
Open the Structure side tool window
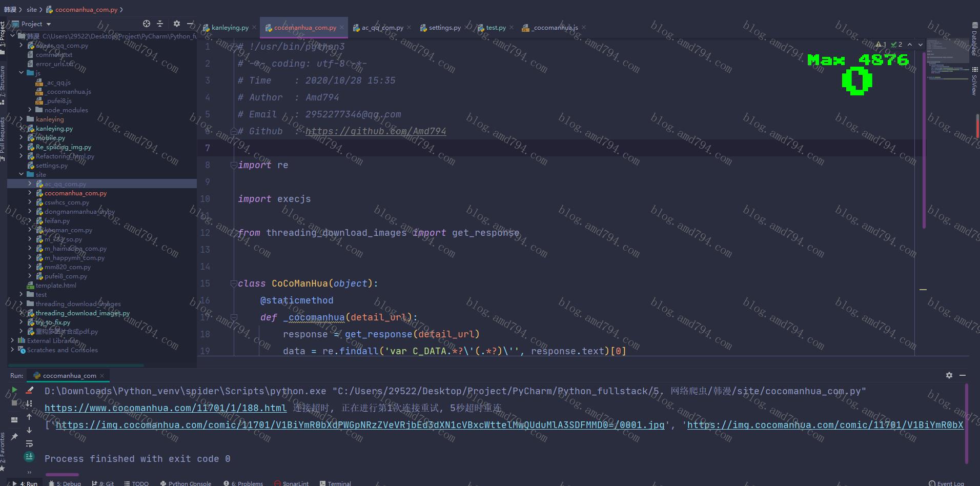(3, 85)
